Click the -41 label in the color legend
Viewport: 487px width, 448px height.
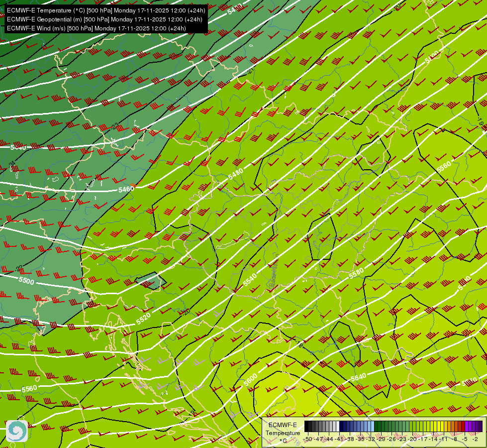click(x=339, y=439)
